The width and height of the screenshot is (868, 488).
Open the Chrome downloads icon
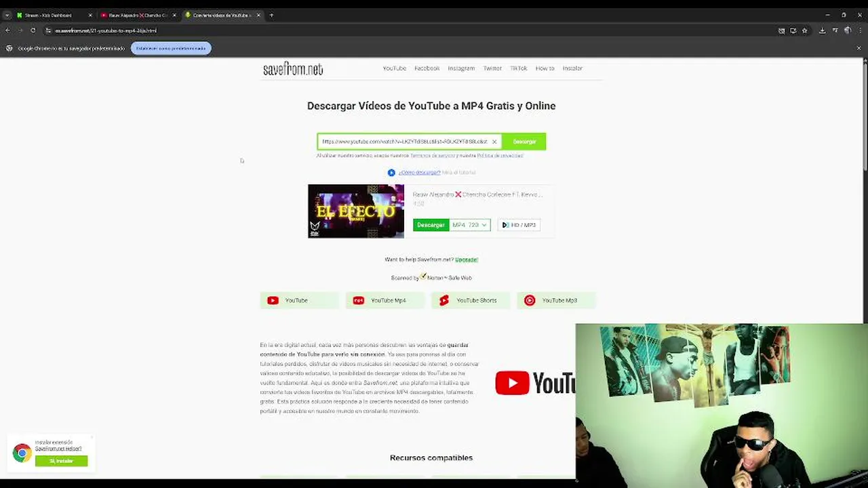(823, 30)
